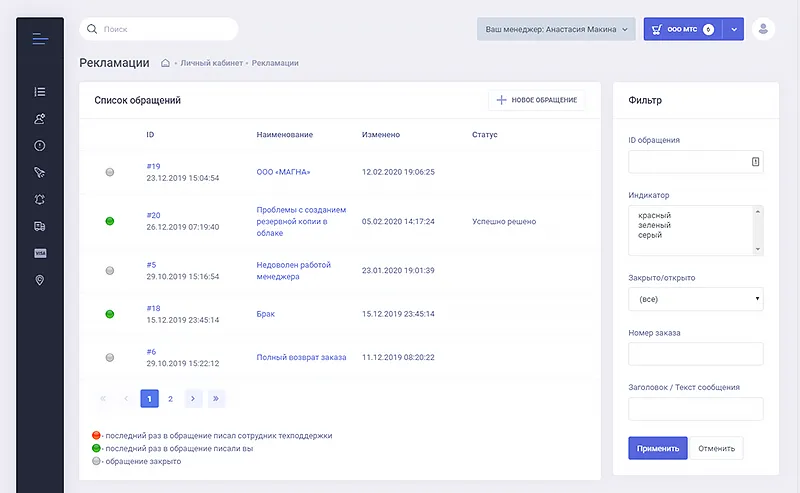
Task: Open the Закрыто/открыто select box
Action: click(x=696, y=299)
